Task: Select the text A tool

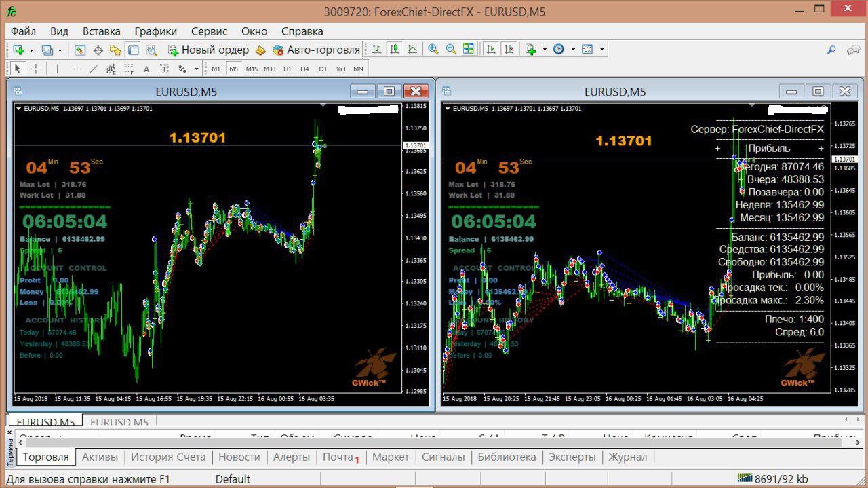Action: [x=146, y=69]
